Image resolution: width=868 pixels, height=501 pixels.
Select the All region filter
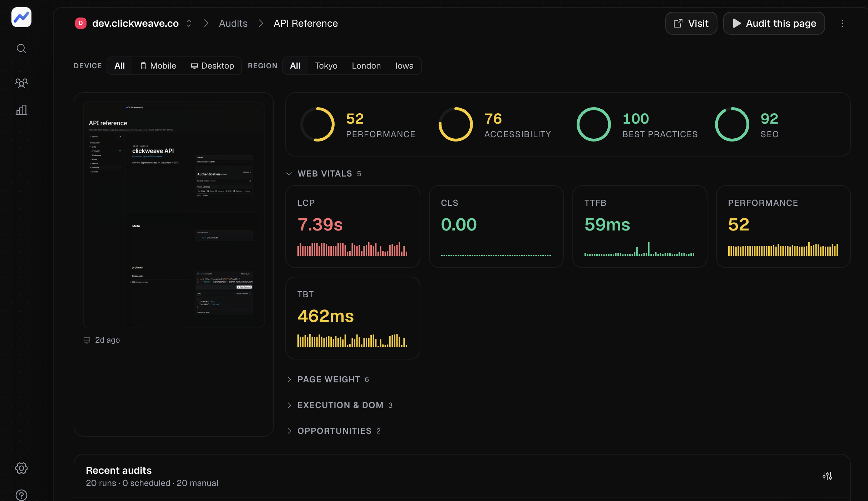295,66
